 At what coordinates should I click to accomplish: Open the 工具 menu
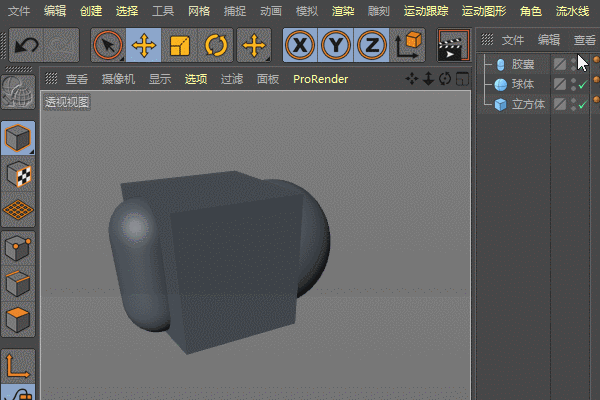pyautogui.click(x=163, y=11)
